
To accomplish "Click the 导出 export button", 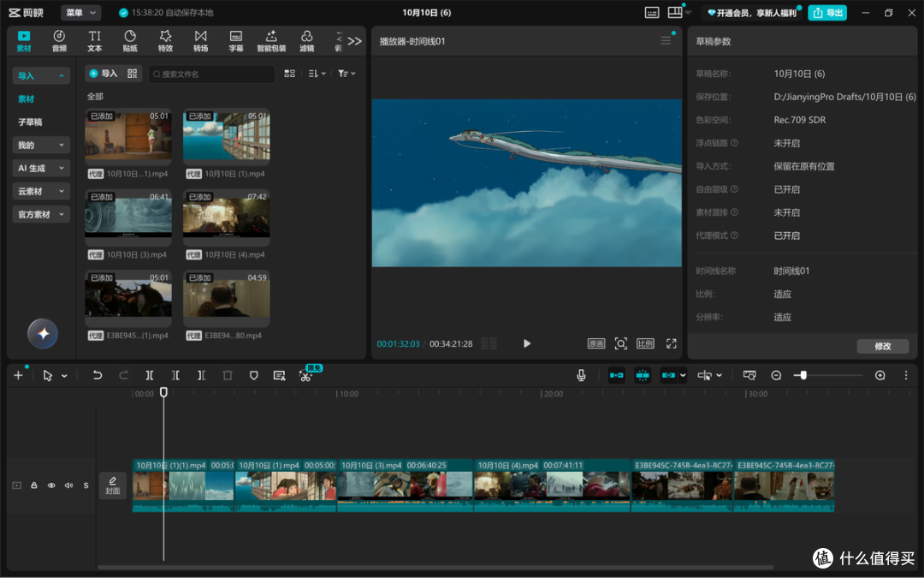I will tap(827, 12).
